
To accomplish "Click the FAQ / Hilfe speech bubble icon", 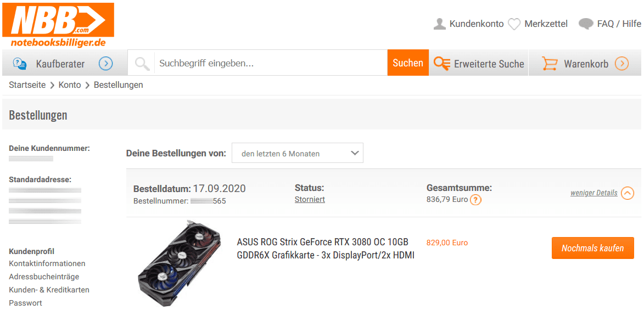I will [586, 24].
